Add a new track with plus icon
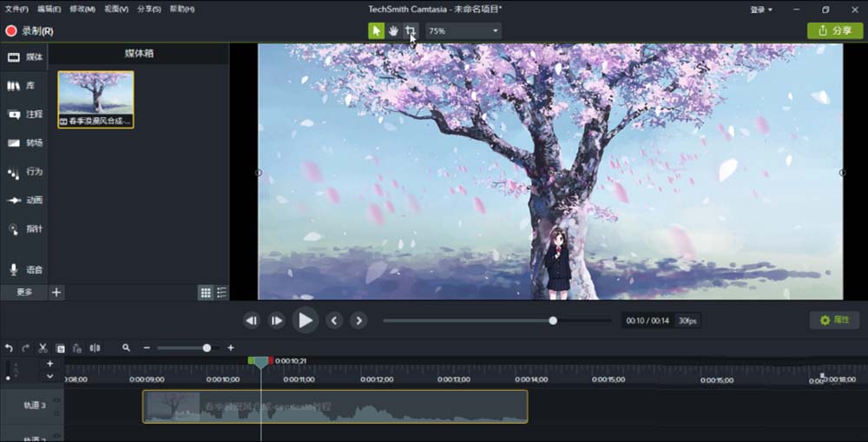The image size is (868, 442). click(49, 363)
